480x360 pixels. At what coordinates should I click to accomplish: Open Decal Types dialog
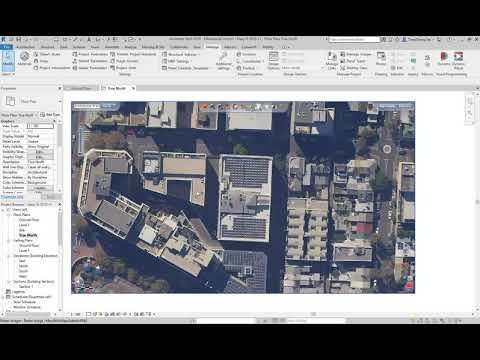click(353, 61)
